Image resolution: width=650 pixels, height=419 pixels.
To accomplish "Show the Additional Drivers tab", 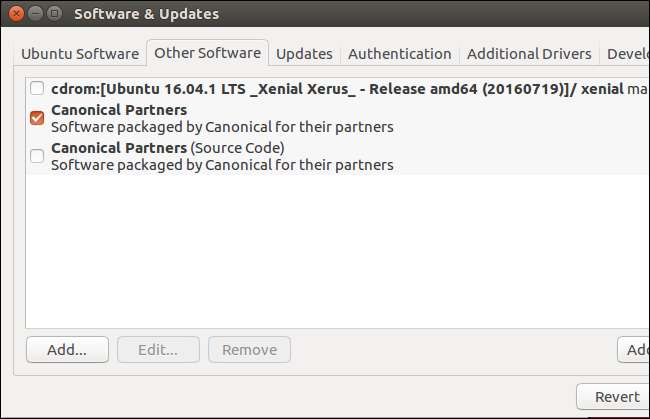I will coord(528,54).
